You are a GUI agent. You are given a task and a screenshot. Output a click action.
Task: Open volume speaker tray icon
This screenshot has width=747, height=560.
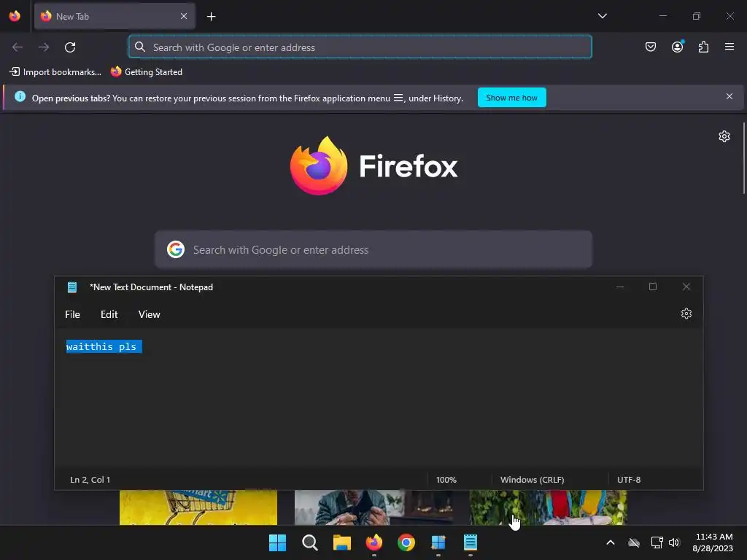coord(674,542)
